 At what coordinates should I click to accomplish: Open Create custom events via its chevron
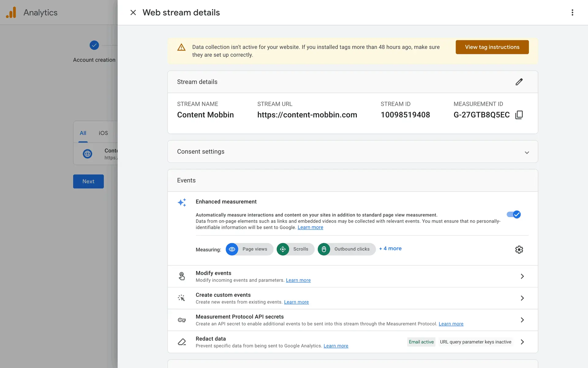pos(522,298)
